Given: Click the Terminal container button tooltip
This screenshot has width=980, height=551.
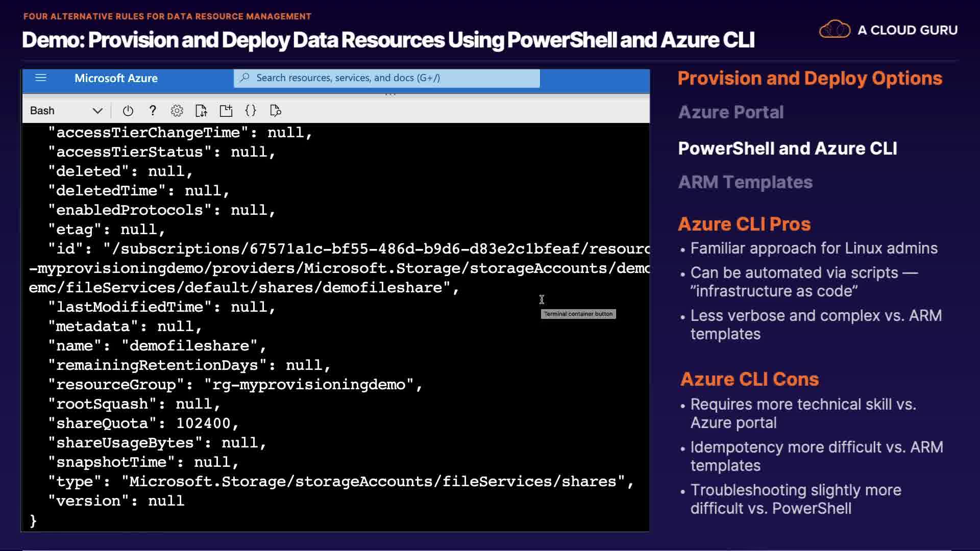Looking at the screenshot, I should click(x=578, y=314).
